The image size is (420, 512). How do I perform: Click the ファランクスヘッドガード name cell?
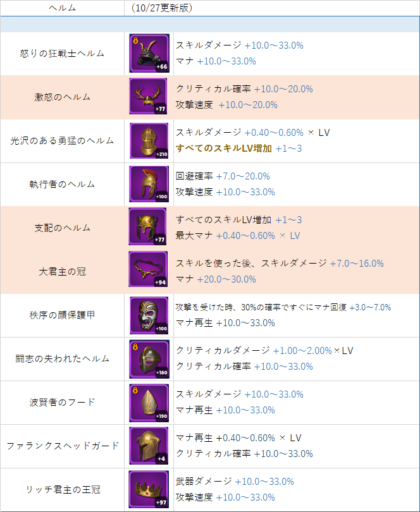(62, 446)
